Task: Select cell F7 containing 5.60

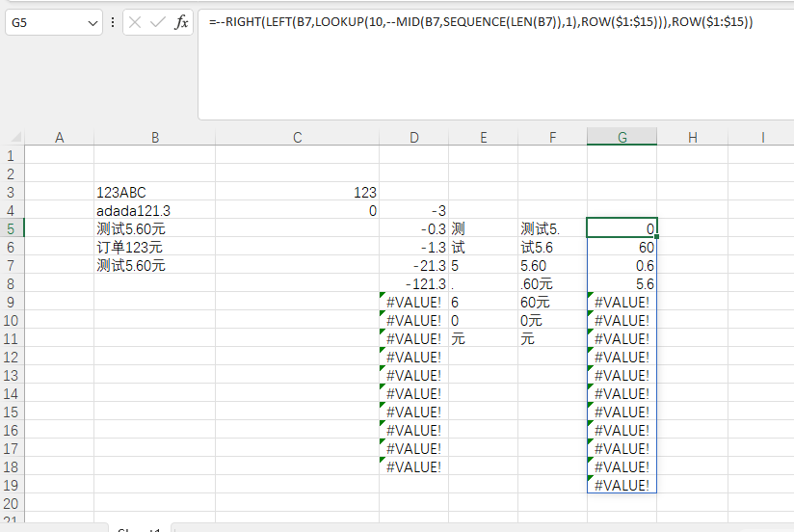Action: click(552, 265)
